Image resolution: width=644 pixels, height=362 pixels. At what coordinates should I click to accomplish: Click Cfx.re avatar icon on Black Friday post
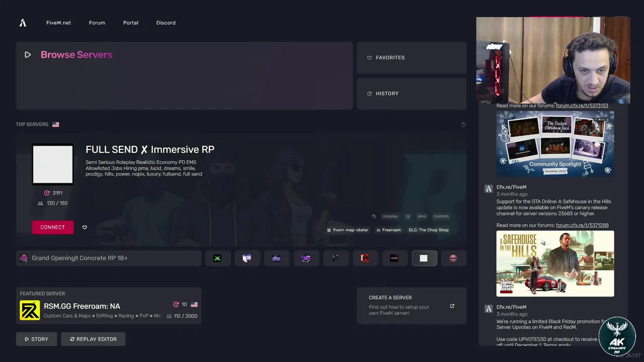click(488, 308)
